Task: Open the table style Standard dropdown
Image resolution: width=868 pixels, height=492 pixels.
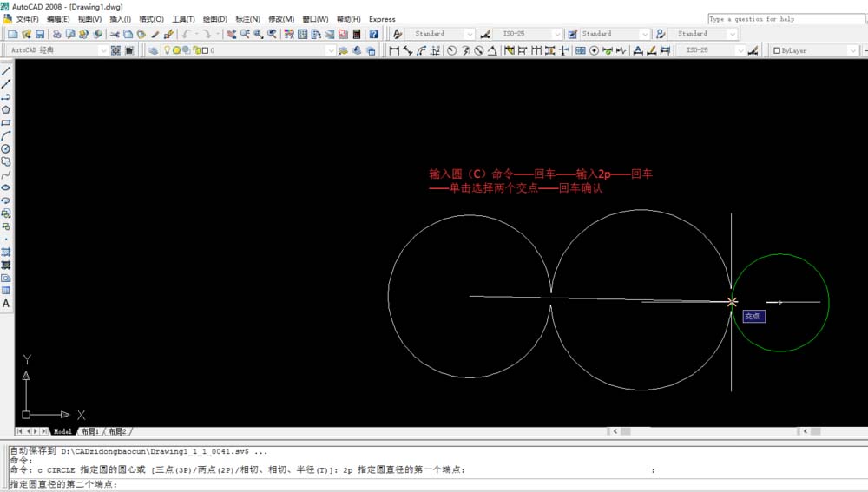Action: (x=644, y=35)
